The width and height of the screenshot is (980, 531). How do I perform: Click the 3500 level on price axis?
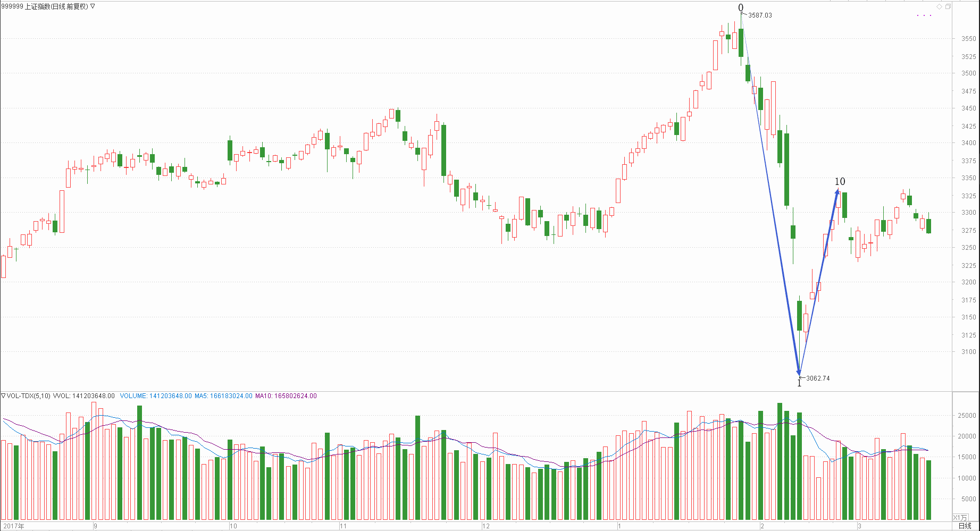pyautogui.click(x=968, y=73)
